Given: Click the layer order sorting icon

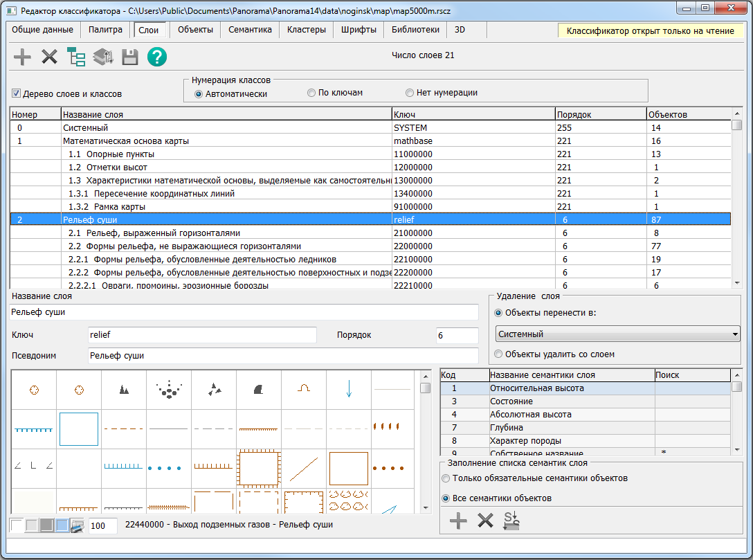Looking at the screenshot, I should (x=103, y=57).
